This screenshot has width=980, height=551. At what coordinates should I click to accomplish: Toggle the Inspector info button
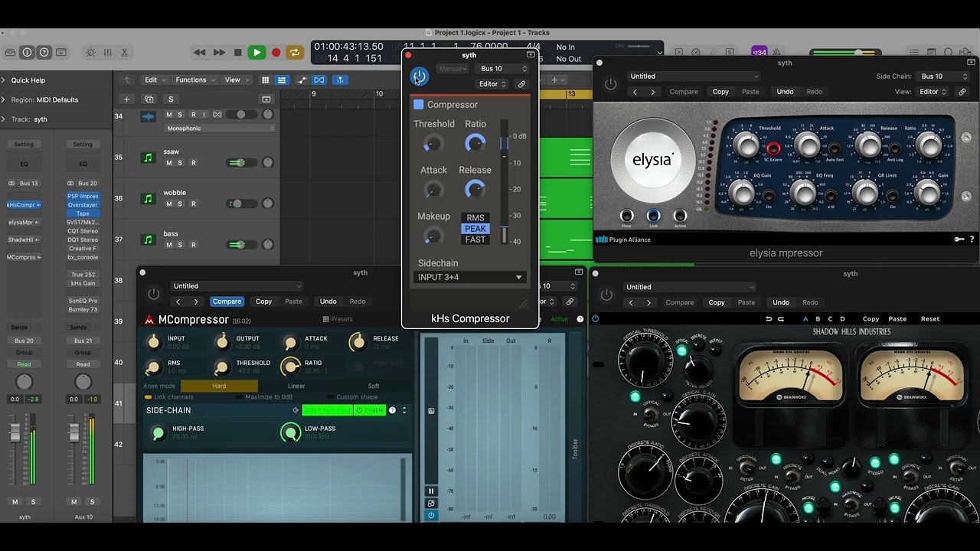click(27, 53)
